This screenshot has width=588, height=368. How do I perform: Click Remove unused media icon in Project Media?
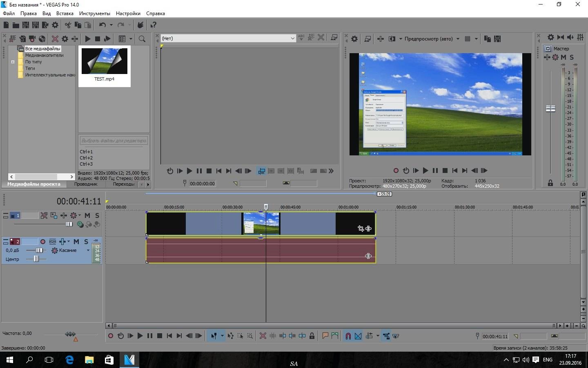coord(13,39)
